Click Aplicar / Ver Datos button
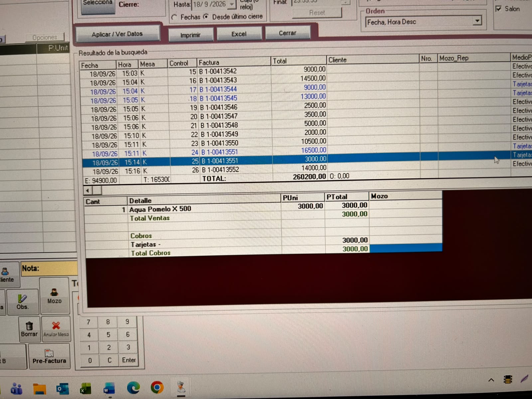The image size is (532, 399). click(117, 34)
